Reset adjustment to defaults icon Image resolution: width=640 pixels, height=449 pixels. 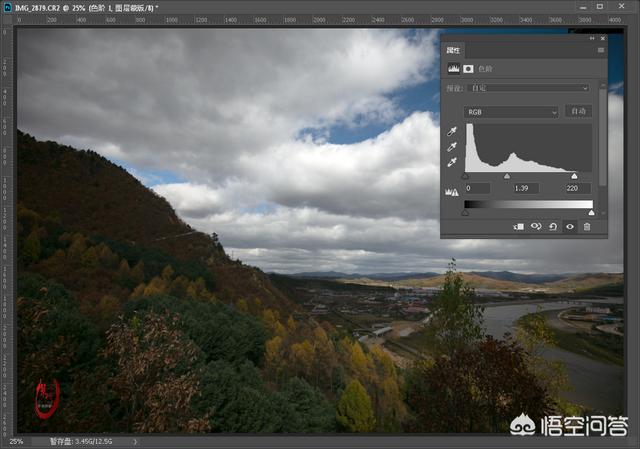553,227
